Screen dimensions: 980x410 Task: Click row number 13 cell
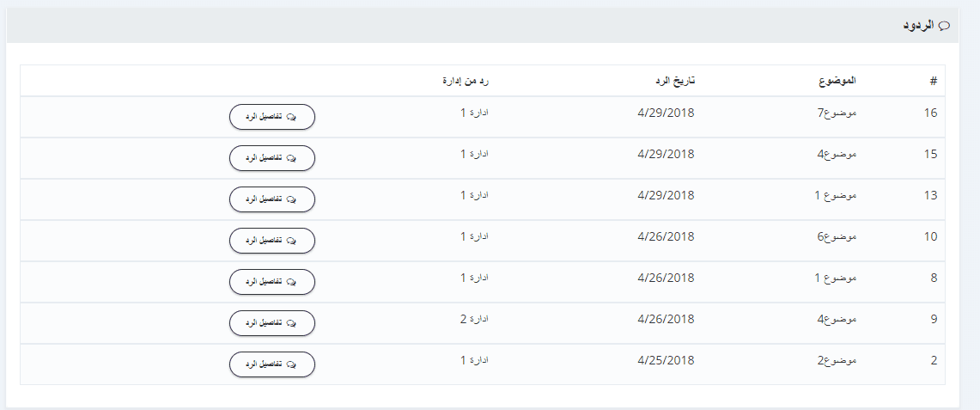(930, 195)
